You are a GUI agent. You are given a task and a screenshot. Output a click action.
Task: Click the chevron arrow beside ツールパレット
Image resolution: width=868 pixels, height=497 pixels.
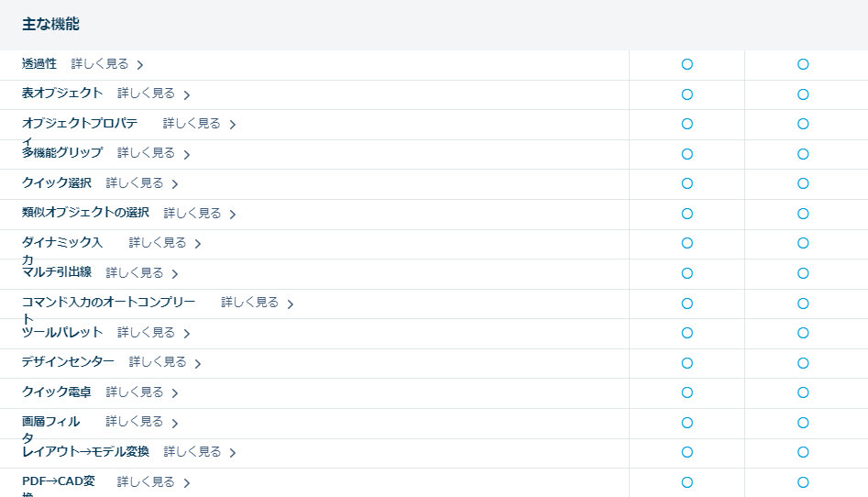pyautogui.click(x=186, y=333)
